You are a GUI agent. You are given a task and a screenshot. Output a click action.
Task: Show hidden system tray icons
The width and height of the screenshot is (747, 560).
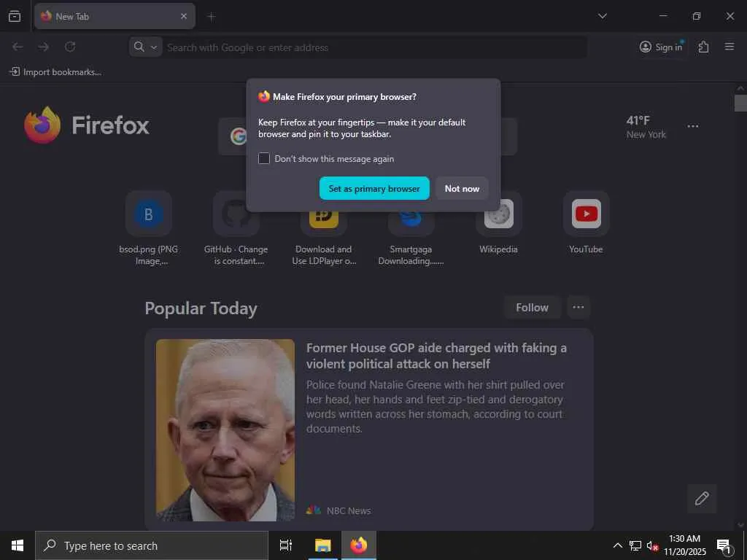click(617, 545)
